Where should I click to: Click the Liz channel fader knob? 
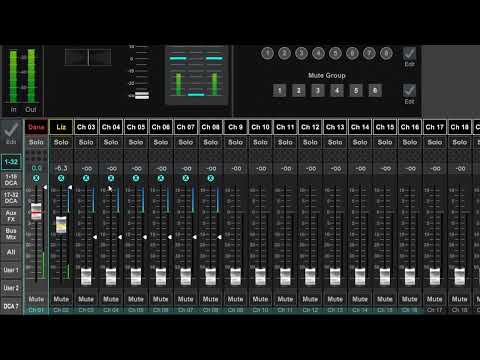[61, 224]
